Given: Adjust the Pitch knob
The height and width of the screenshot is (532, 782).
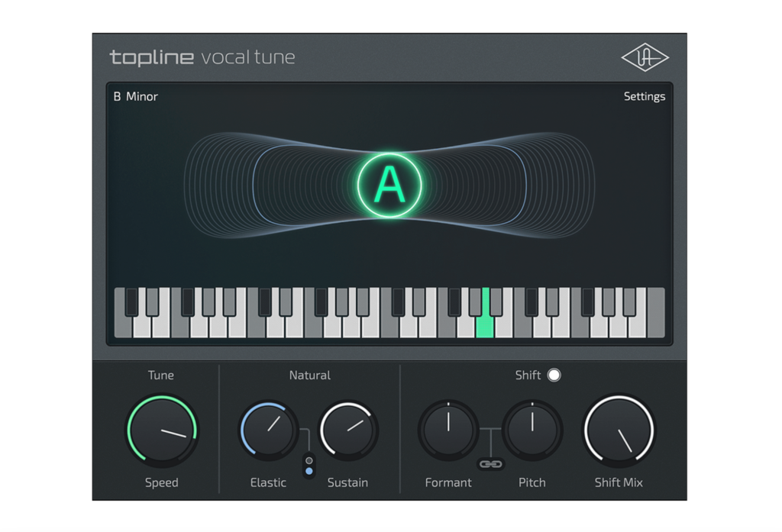Looking at the screenshot, I should 532,430.
